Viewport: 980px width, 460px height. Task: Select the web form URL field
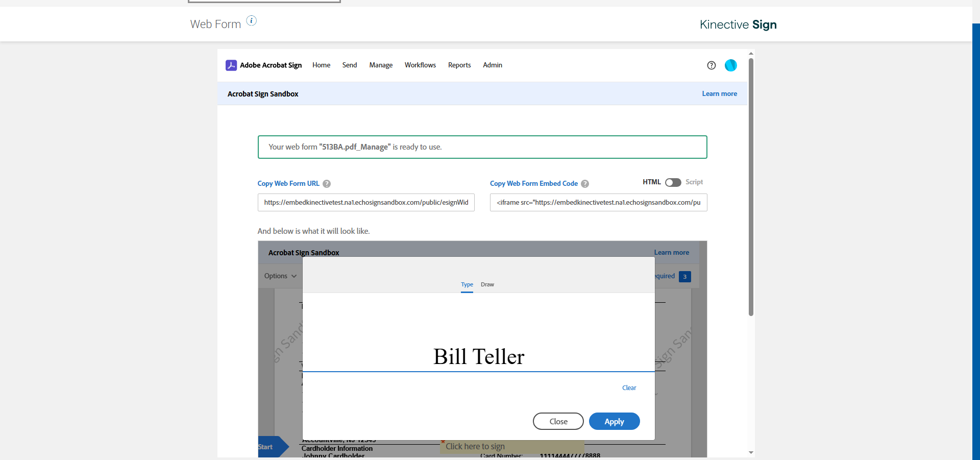366,203
